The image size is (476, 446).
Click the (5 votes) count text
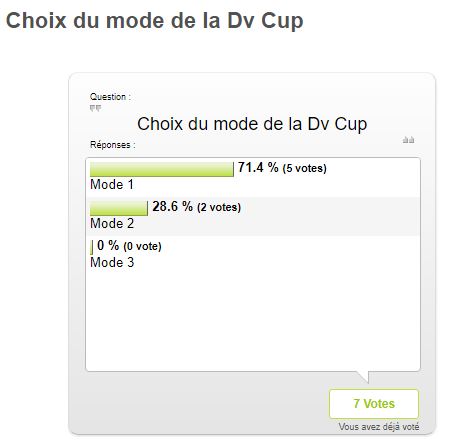click(x=304, y=168)
